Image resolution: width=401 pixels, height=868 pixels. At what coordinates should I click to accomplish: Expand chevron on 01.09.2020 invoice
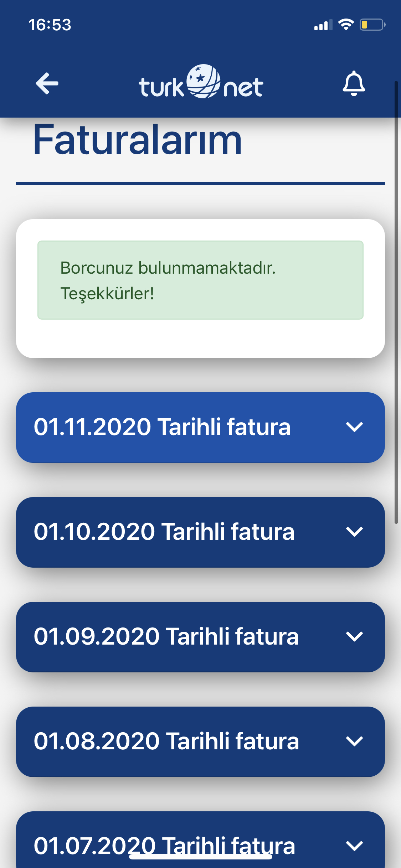pos(354,637)
